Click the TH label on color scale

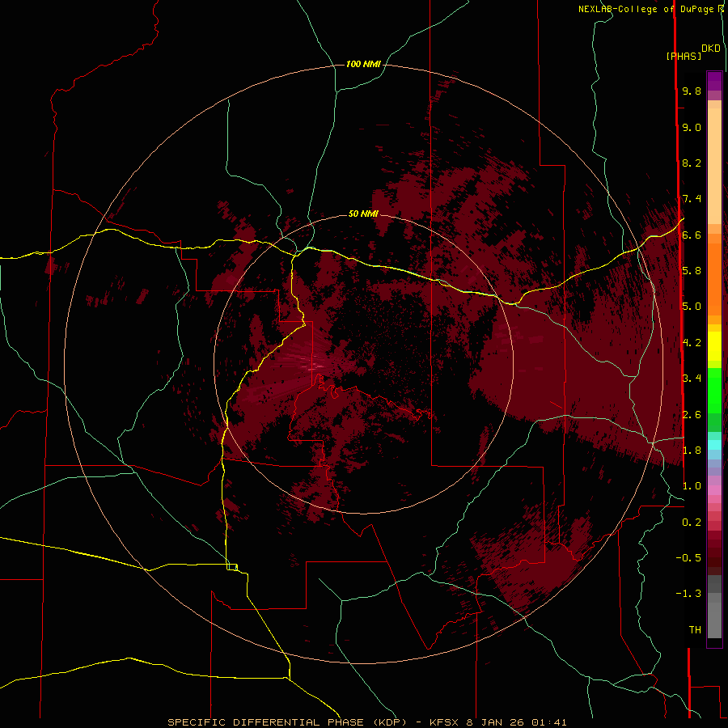coord(695,629)
